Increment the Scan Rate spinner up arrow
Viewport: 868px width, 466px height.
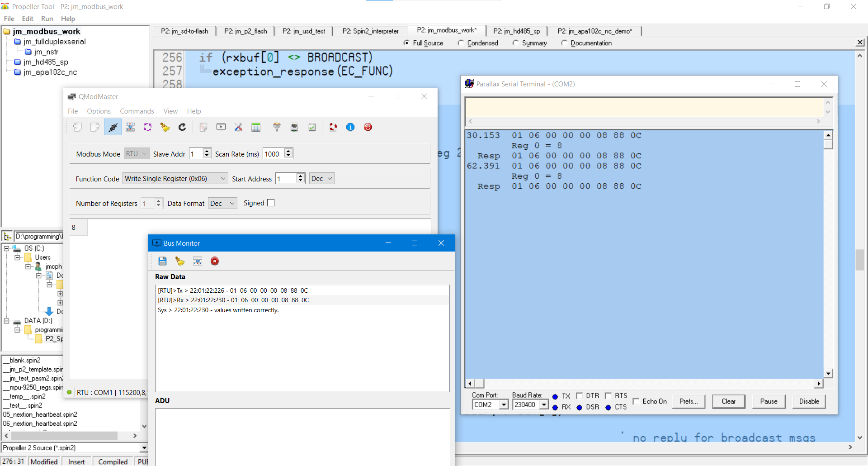(x=288, y=151)
